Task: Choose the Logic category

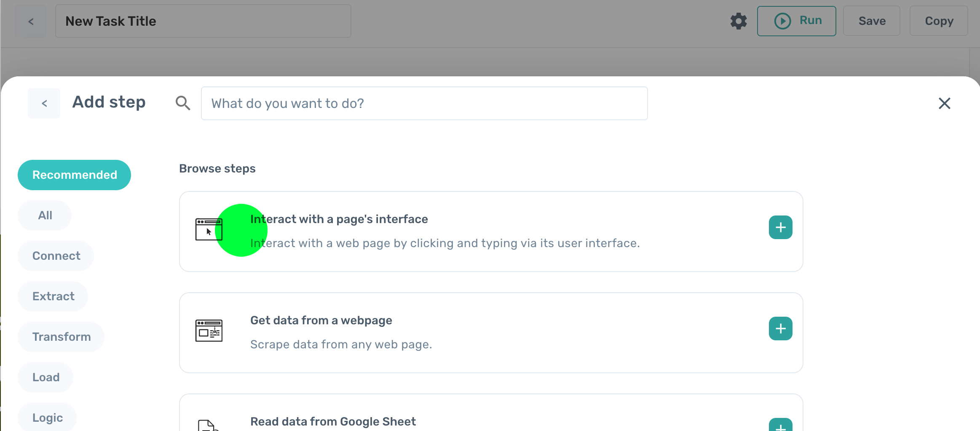Action: [x=47, y=418]
